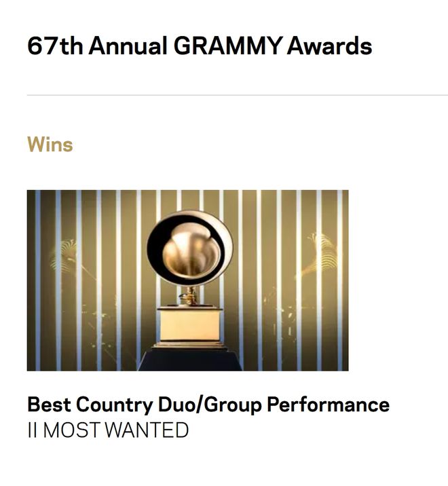Image resolution: width=448 pixels, height=486 pixels.
Task: Click the glowing palm graphic on right
Action: (x=322, y=252)
